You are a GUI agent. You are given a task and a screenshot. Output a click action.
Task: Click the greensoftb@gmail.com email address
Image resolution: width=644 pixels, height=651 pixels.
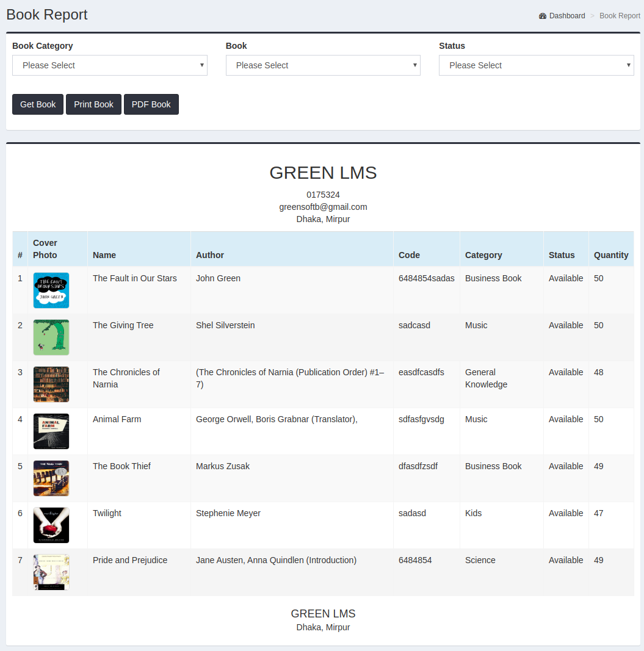323,206
